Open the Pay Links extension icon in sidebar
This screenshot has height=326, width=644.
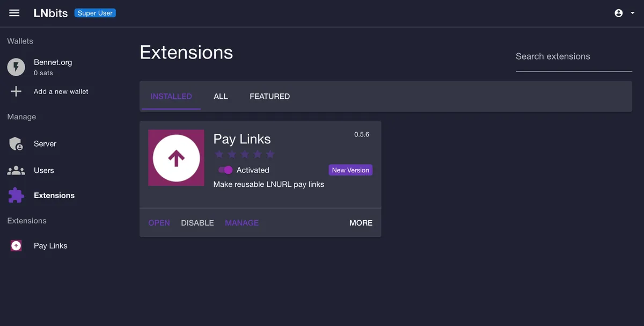pos(16,245)
